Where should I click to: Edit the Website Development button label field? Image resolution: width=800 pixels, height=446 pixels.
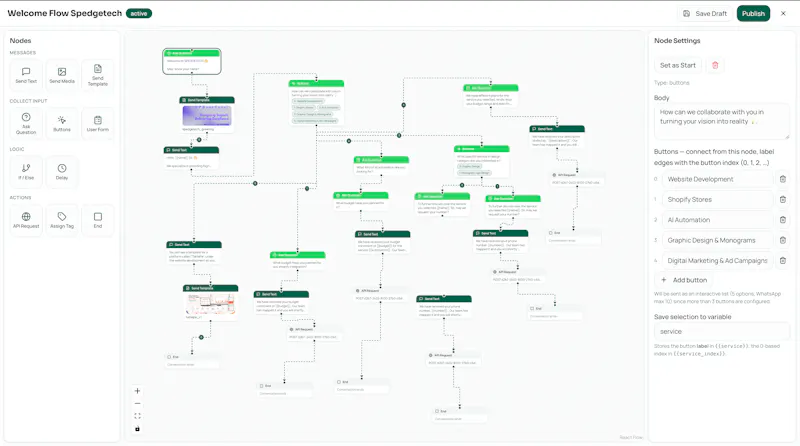(x=718, y=179)
